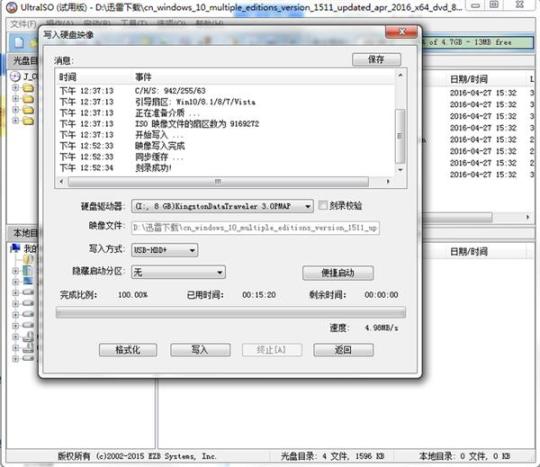Select the log row 开始写入 ...
540x467 pixels.
point(226,135)
